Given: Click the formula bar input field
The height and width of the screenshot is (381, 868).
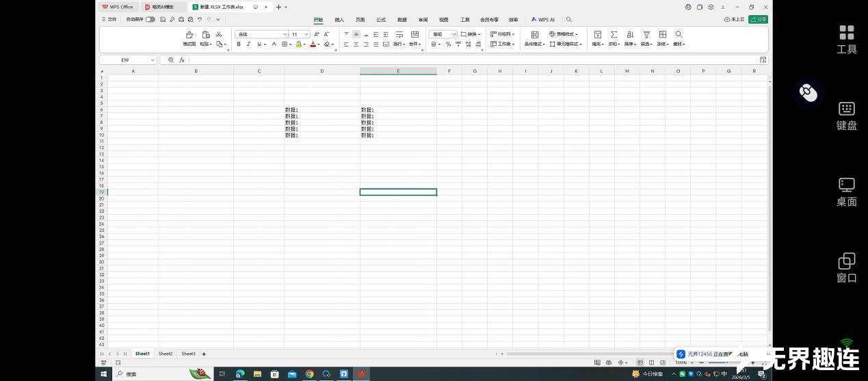Looking at the screenshot, I should coord(472,60).
